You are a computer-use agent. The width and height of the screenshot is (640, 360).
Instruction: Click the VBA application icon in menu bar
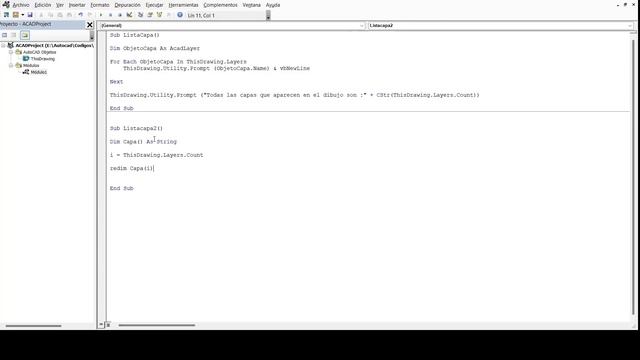6,5
